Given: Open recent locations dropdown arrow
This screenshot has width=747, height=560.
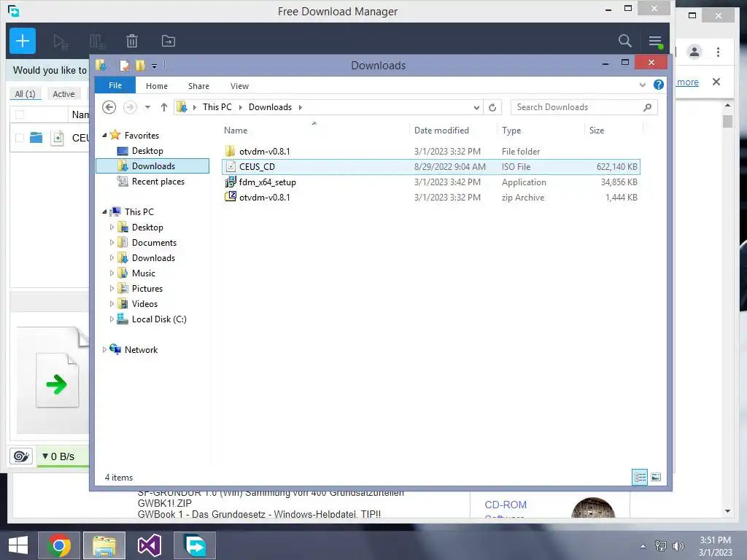Looking at the screenshot, I should [x=147, y=107].
